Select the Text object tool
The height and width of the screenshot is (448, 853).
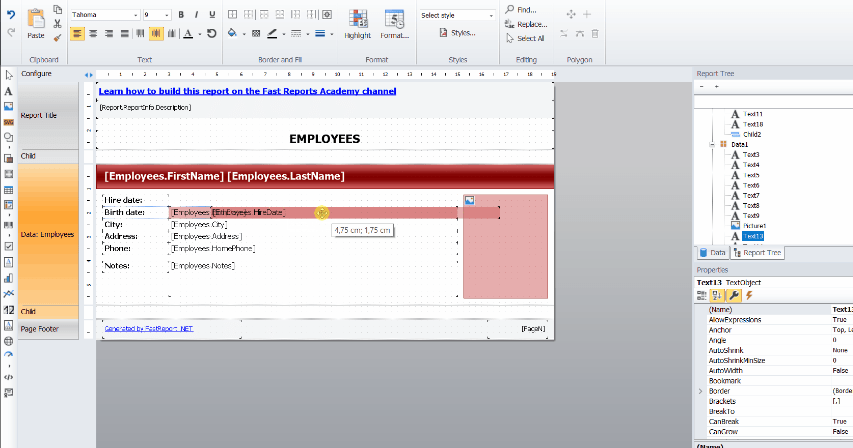pos(9,91)
